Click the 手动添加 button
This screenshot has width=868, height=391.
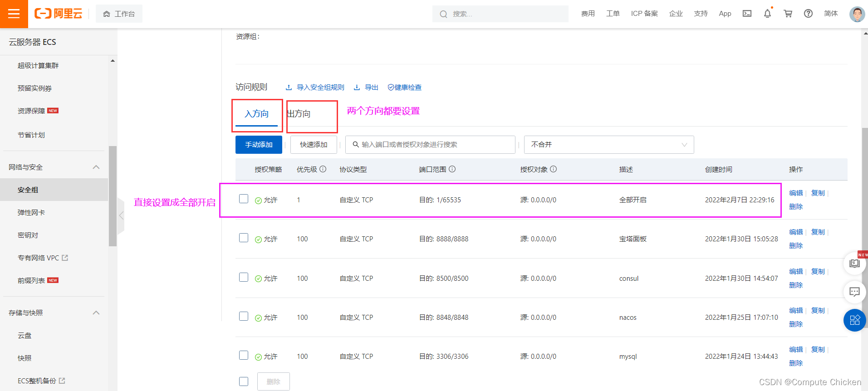coord(259,145)
